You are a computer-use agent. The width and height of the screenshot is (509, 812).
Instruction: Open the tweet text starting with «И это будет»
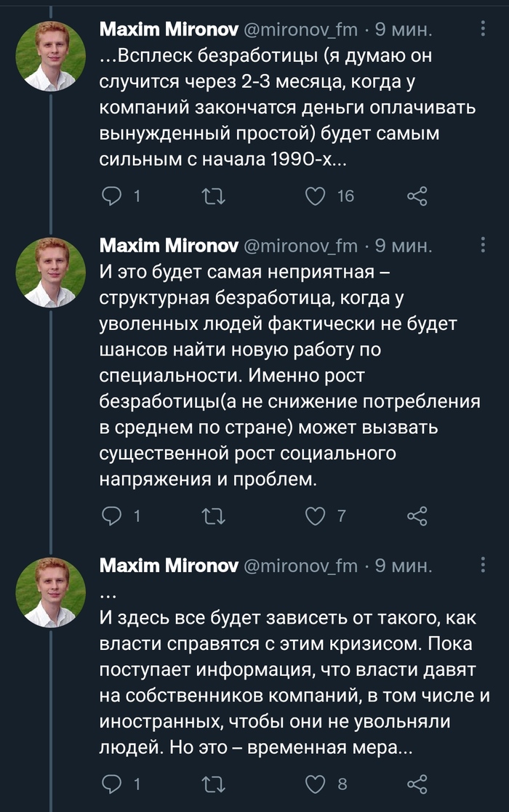pyautogui.click(x=291, y=377)
